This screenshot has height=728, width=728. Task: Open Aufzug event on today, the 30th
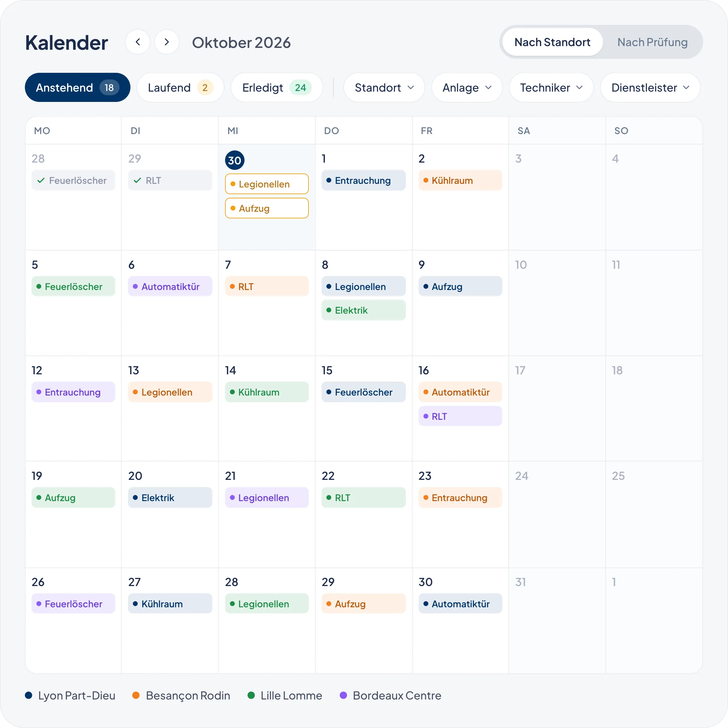point(267,208)
